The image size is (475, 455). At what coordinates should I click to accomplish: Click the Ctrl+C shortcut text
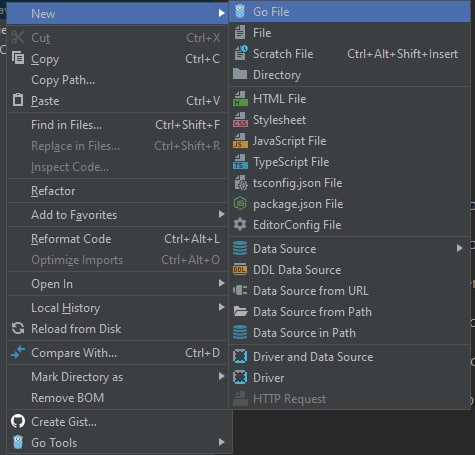(x=202, y=59)
